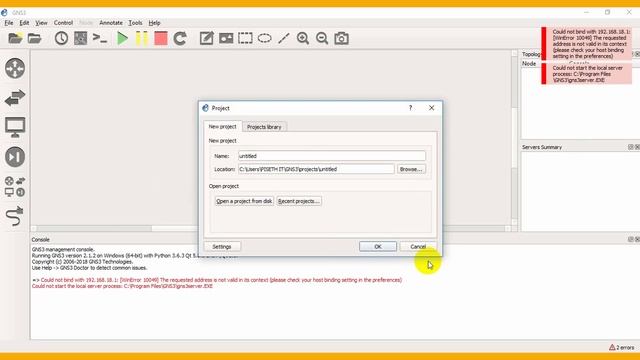Stop all nodes red square icon

[161, 38]
